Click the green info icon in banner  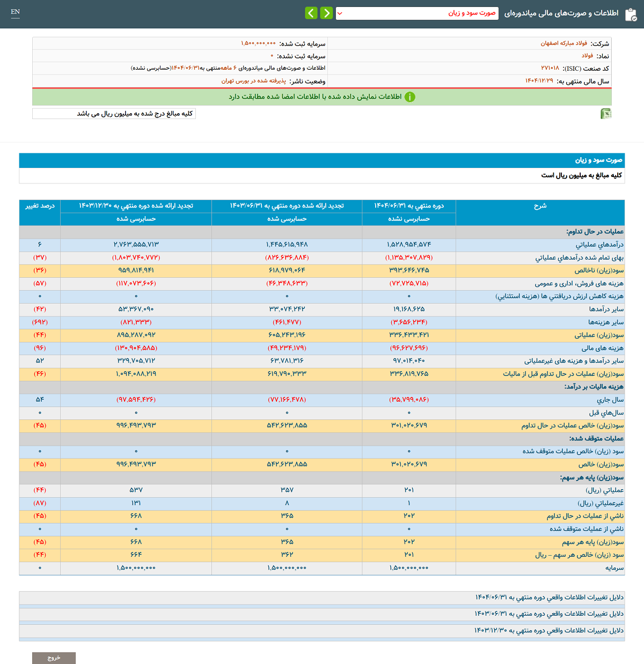coord(409,97)
